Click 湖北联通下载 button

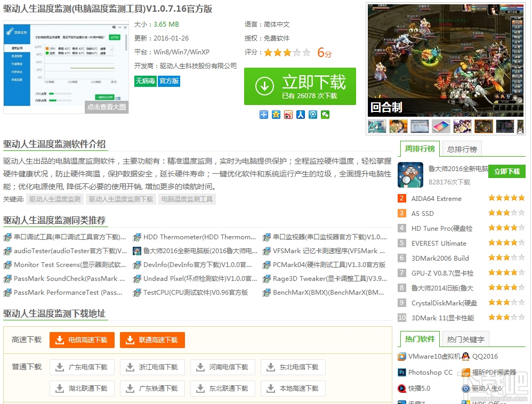point(82,389)
